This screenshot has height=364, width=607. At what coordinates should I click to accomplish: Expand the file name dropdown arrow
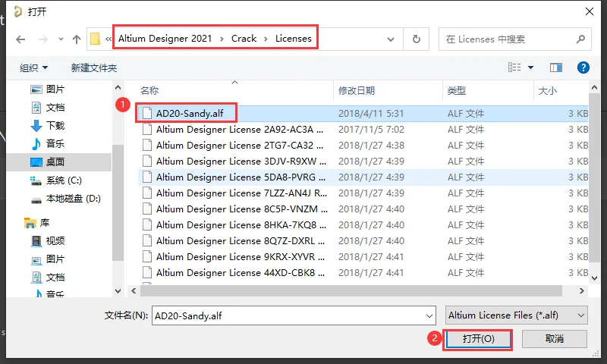point(429,316)
